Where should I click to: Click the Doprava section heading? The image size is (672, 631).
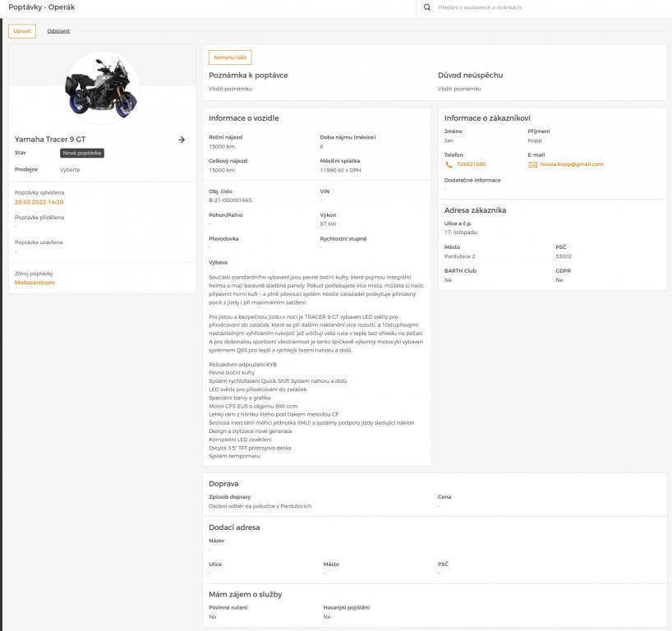pyautogui.click(x=223, y=484)
